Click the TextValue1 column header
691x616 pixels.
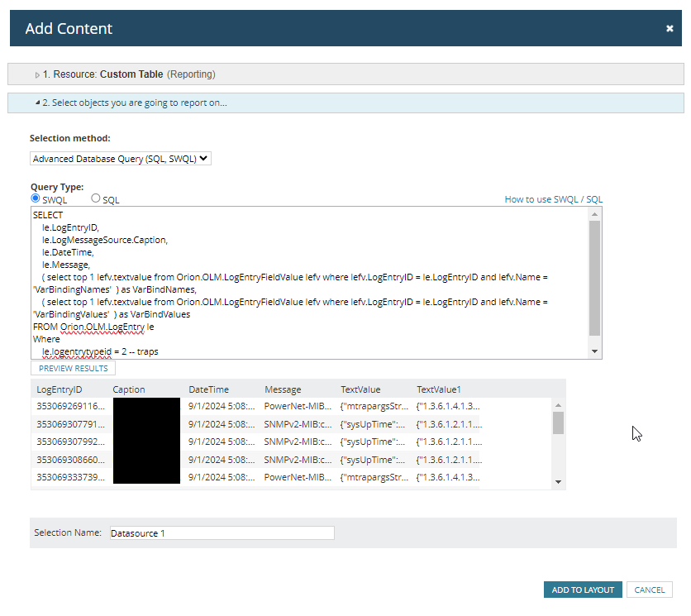tap(439, 389)
